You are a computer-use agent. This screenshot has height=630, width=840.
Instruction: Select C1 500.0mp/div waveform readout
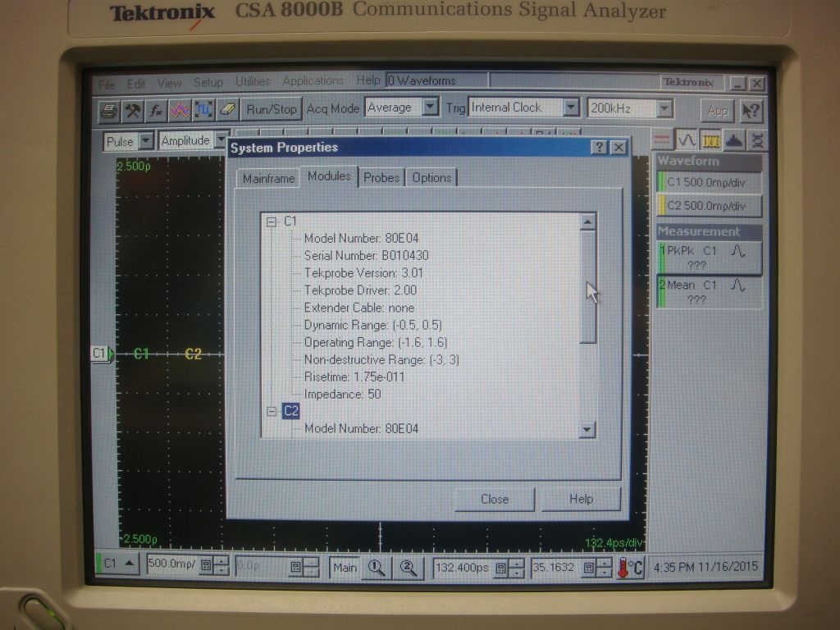point(709,183)
